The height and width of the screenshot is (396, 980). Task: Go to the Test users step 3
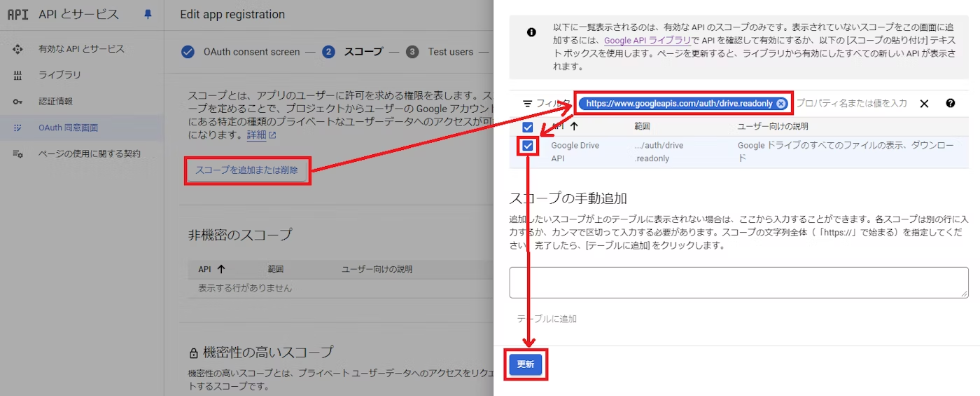pyautogui.click(x=440, y=52)
